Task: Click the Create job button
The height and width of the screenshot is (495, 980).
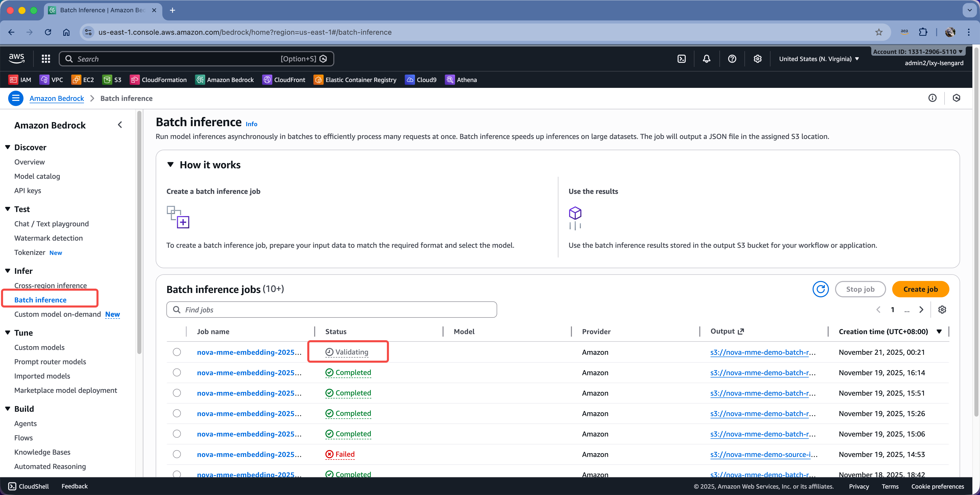Action: (x=920, y=289)
